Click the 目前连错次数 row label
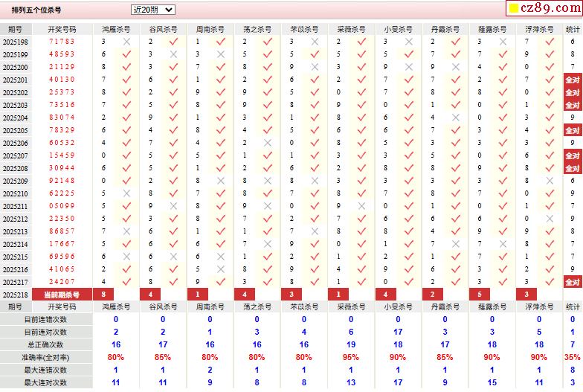 [x=46, y=320]
